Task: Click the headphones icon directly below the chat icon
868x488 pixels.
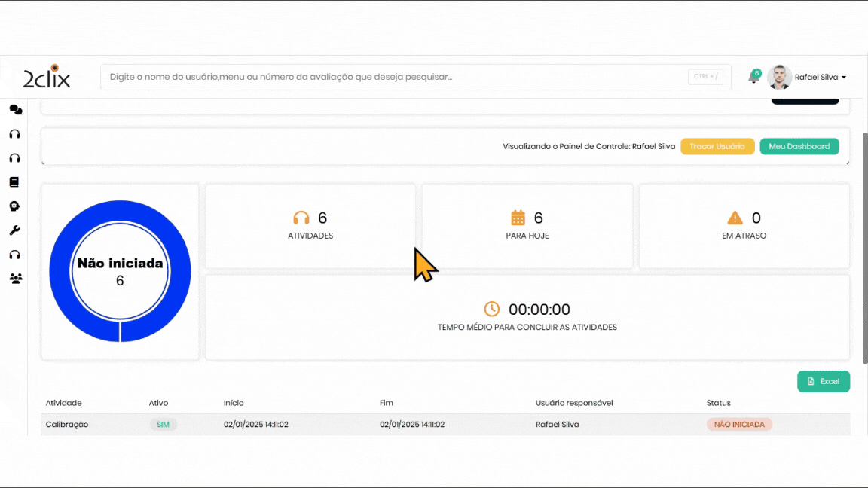Action: [14, 134]
